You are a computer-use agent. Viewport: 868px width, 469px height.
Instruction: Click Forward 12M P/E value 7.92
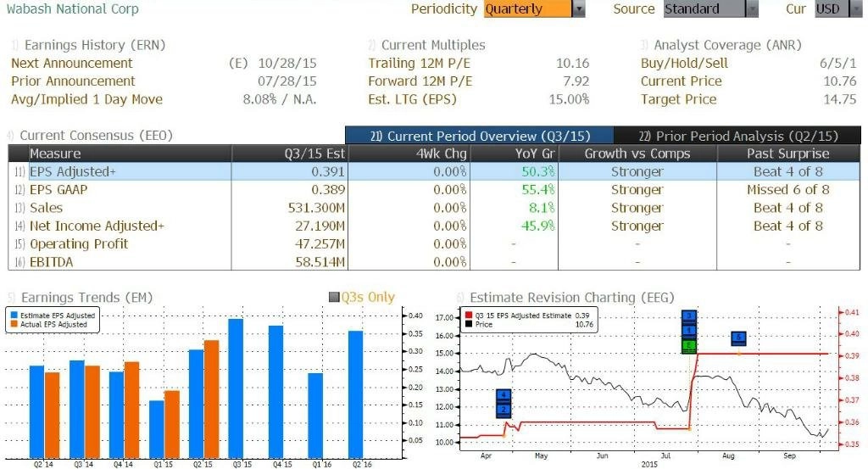point(576,81)
